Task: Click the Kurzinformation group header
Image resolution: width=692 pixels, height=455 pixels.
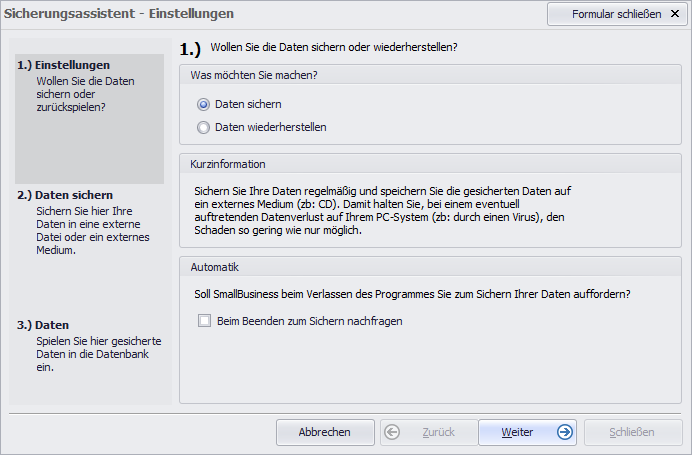Action: point(430,164)
